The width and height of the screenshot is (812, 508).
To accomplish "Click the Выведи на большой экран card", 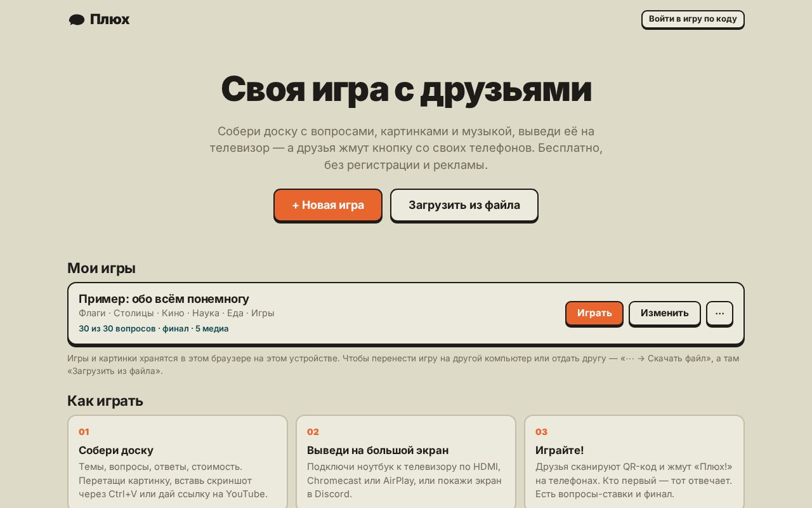I will pyautogui.click(x=406, y=462).
